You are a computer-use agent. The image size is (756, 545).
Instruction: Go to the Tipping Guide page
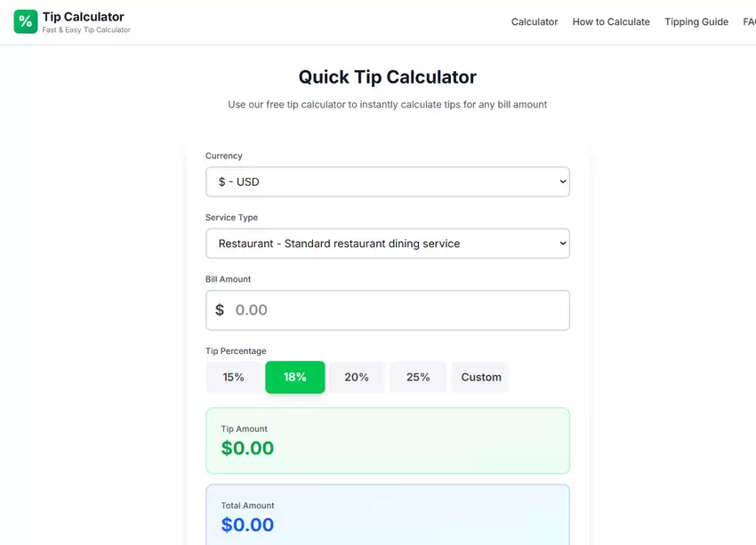tap(696, 21)
